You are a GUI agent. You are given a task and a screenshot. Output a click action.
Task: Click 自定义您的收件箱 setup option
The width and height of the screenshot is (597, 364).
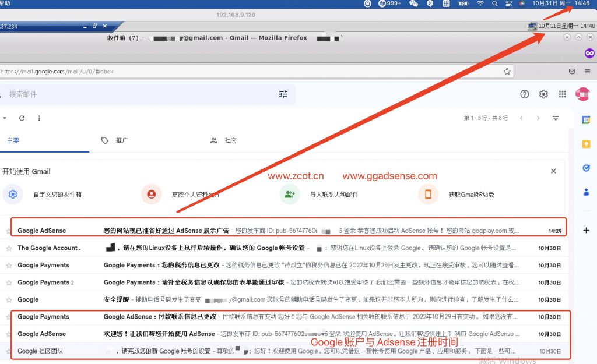58,195
